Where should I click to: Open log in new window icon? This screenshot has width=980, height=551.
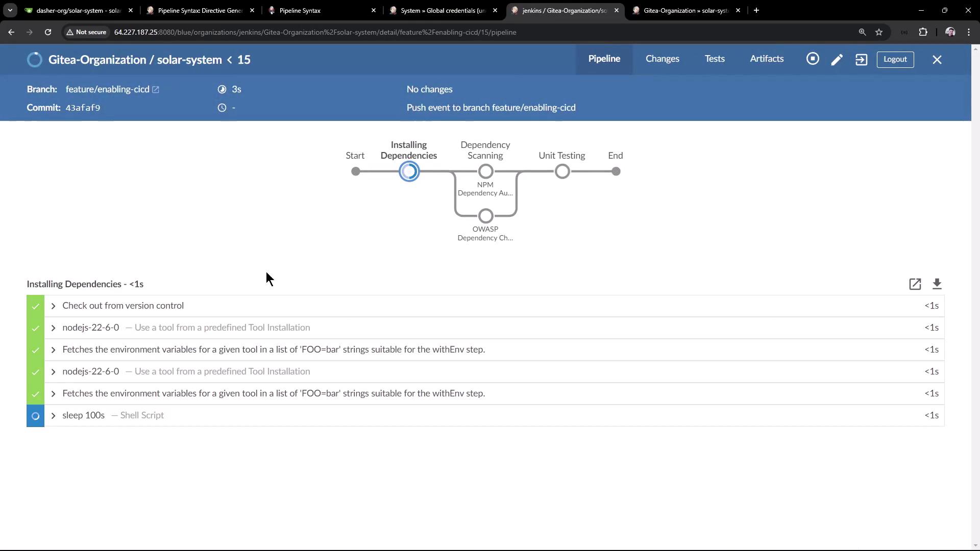tap(915, 284)
